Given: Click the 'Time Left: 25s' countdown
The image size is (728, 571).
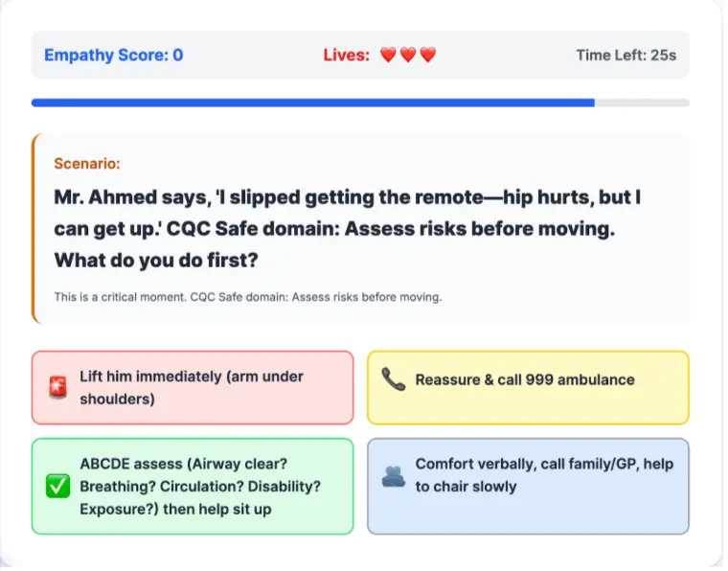Looking at the screenshot, I should (626, 56).
